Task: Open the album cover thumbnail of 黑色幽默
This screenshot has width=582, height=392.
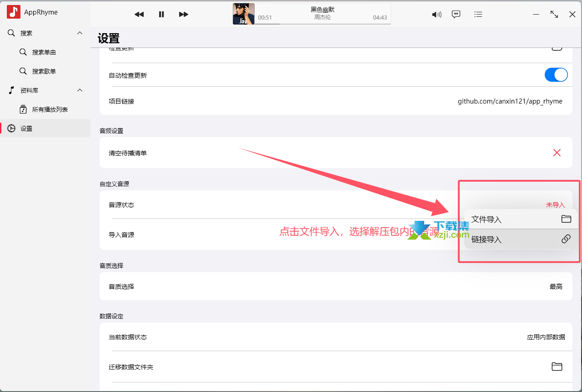Action: pyautogui.click(x=244, y=14)
